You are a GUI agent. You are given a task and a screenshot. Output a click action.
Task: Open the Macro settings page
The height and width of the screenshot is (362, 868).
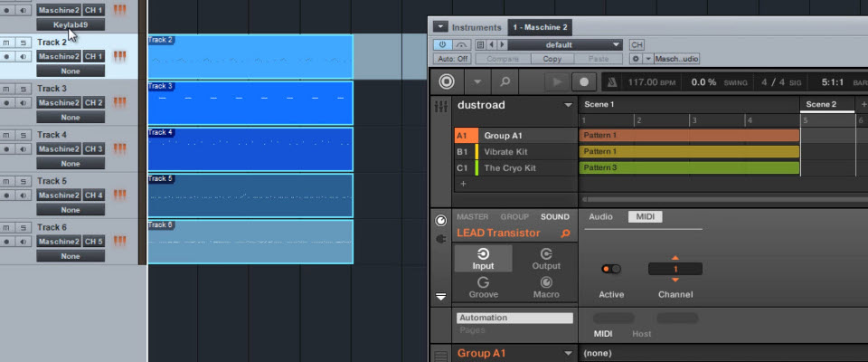[546, 288]
